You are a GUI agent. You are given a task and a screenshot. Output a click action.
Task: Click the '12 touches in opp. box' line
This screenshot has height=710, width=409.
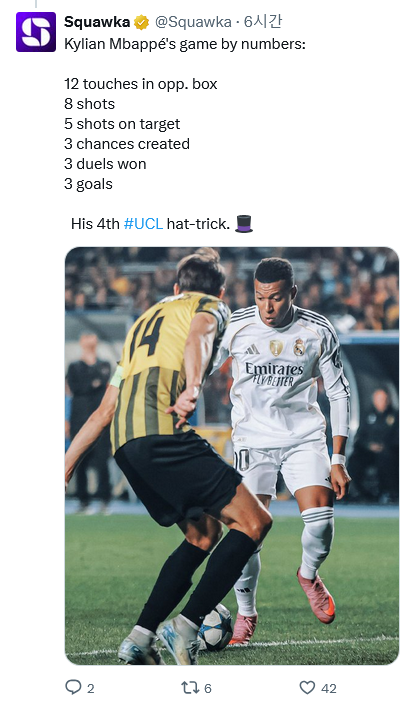(141, 84)
